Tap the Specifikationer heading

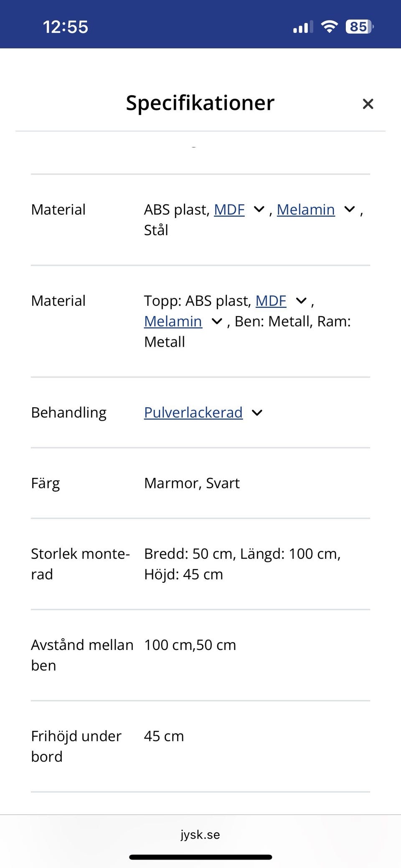[200, 103]
